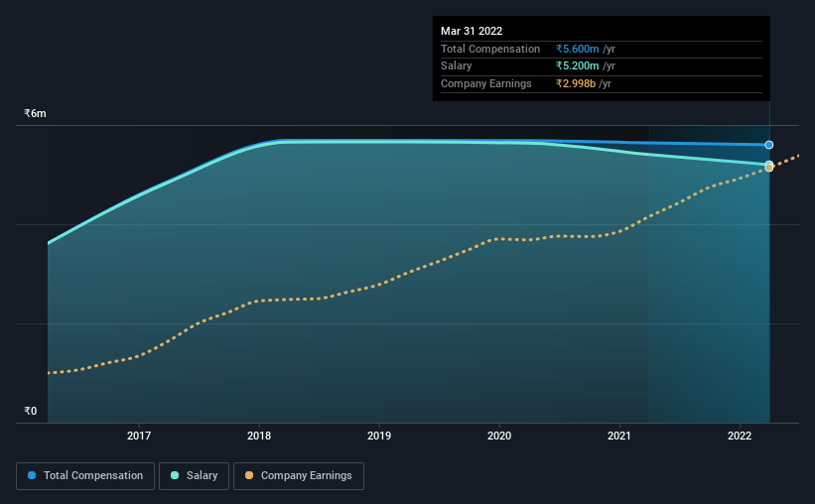815x504 pixels.
Task: Toggle the Company Earnings legend button
Action: tap(299, 476)
